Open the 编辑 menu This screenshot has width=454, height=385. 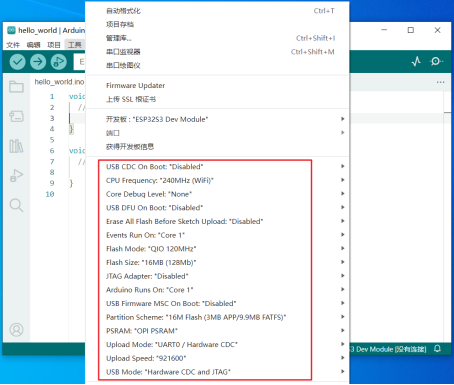33,45
